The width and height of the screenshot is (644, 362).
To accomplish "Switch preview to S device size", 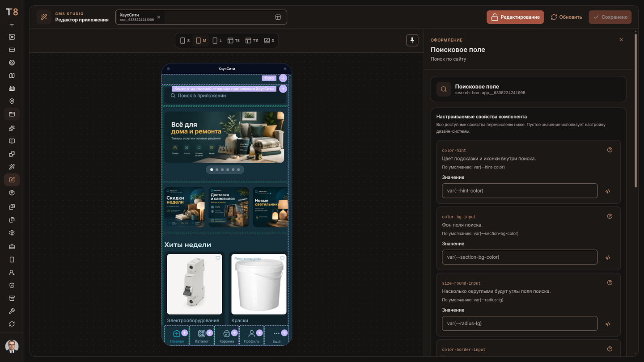I will coord(185,41).
